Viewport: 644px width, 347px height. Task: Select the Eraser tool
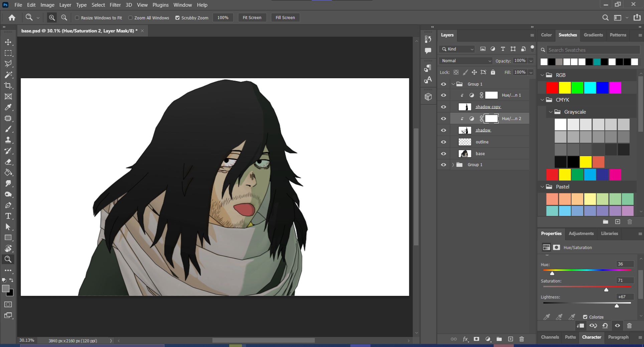(x=8, y=162)
